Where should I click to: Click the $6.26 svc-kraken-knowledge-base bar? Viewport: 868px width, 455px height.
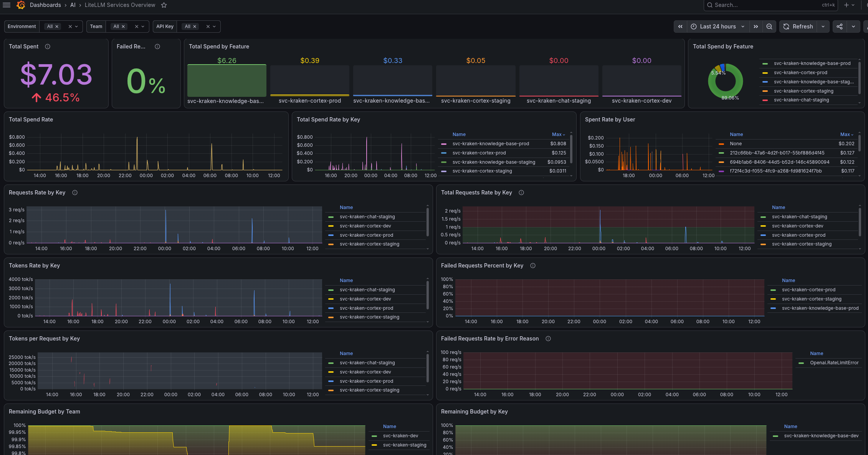coord(227,80)
